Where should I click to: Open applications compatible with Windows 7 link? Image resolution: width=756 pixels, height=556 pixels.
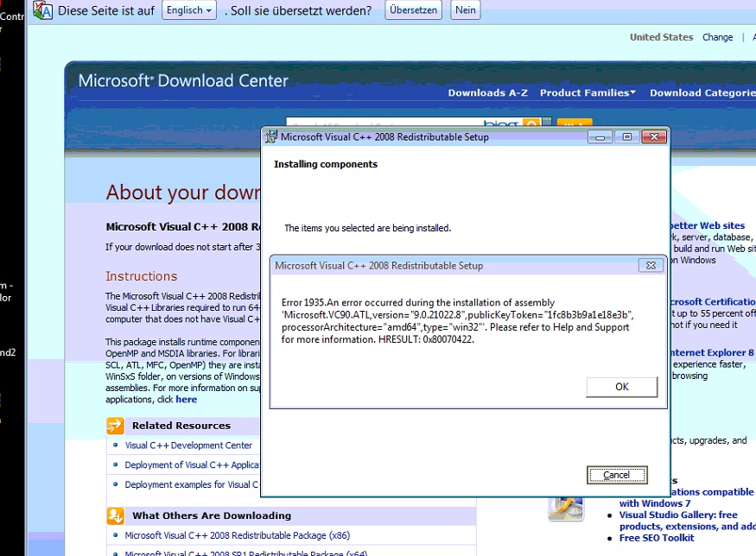[x=686, y=497]
